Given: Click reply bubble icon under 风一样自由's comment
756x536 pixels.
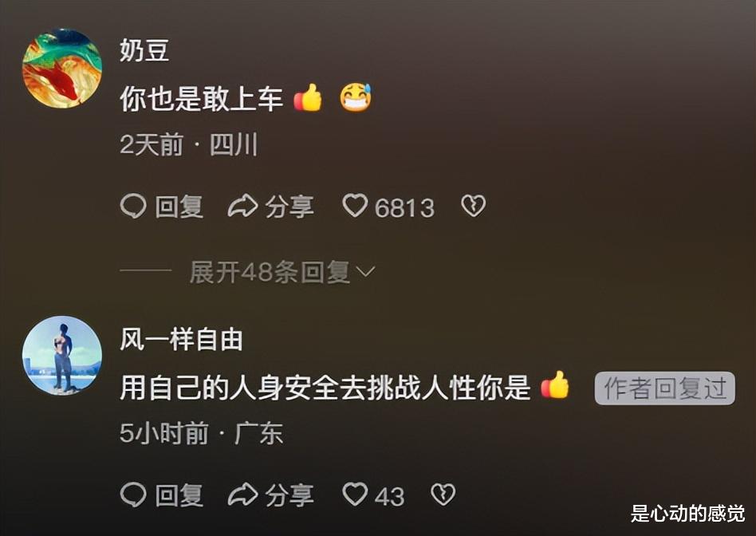Looking at the screenshot, I should tap(132, 495).
